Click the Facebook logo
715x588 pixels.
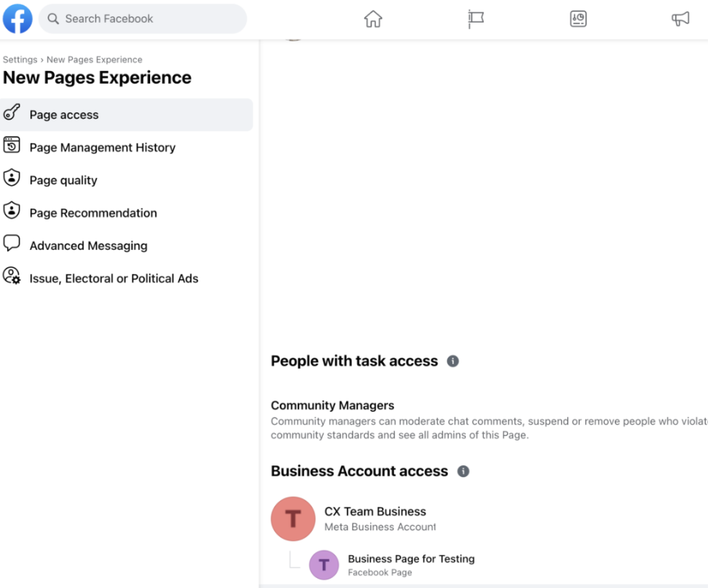18,19
